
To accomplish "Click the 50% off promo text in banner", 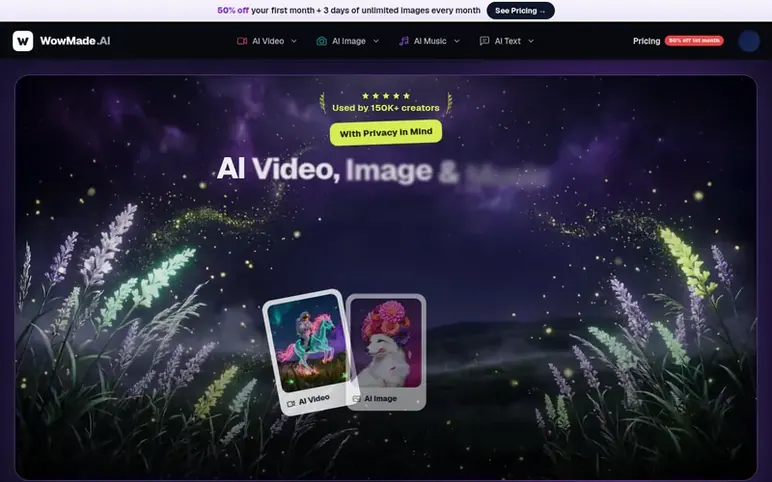I will point(233,10).
